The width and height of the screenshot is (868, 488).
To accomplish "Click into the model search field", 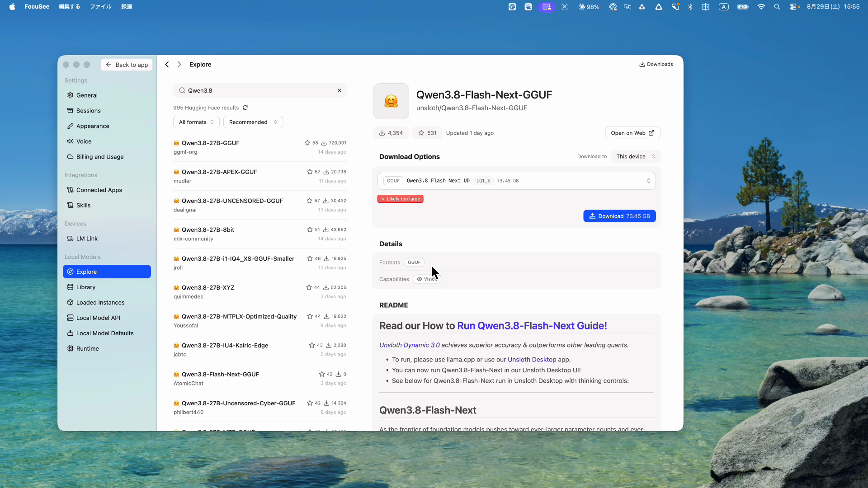I will (260, 90).
